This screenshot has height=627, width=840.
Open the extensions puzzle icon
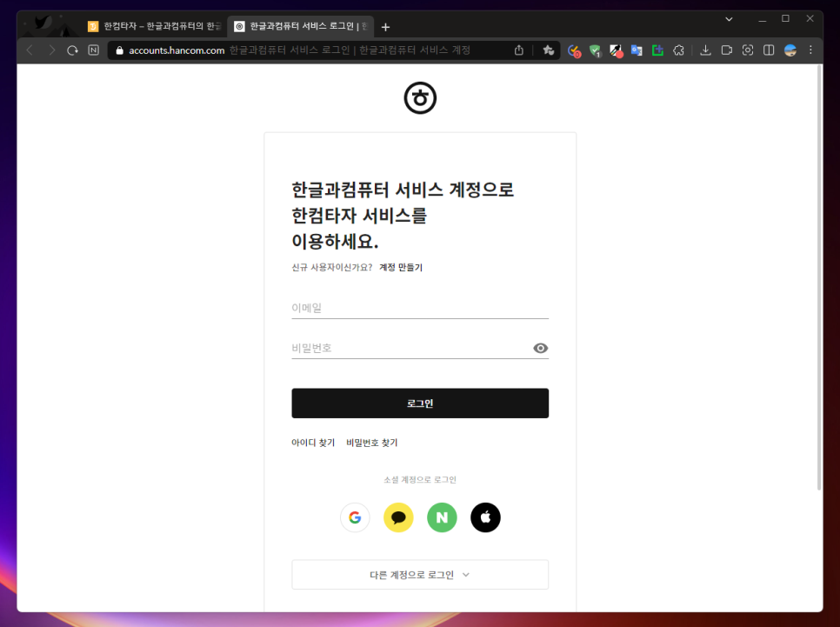click(x=679, y=50)
